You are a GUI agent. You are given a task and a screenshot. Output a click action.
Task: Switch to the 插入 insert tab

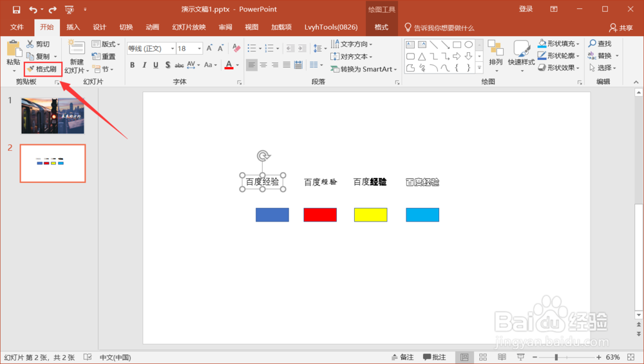tap(73, 27)
